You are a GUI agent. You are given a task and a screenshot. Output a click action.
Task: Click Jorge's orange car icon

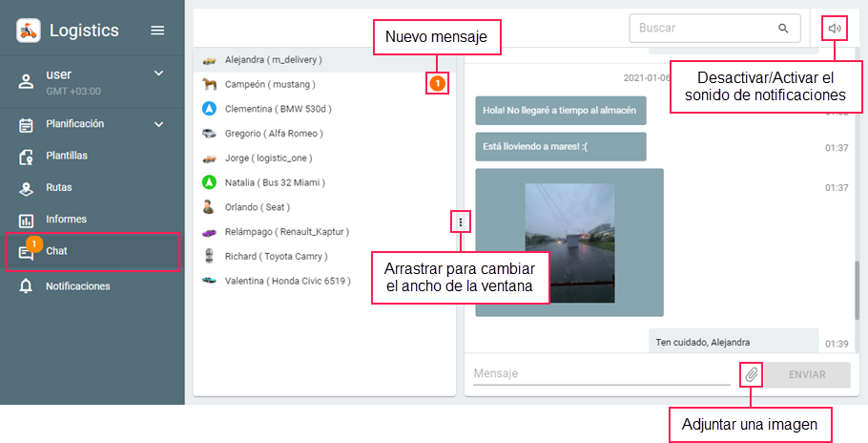click(209, 158)
